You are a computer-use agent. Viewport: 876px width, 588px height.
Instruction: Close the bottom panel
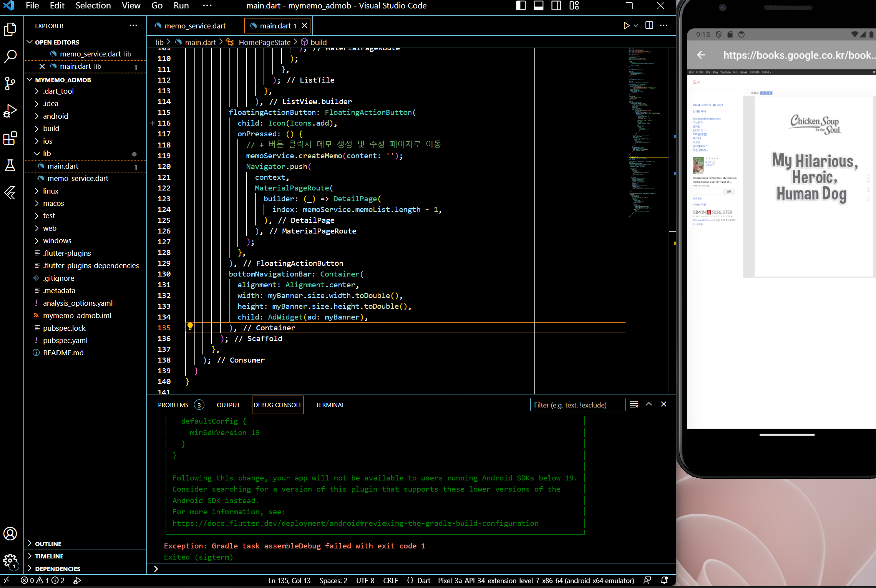click(x=664, y=404)
